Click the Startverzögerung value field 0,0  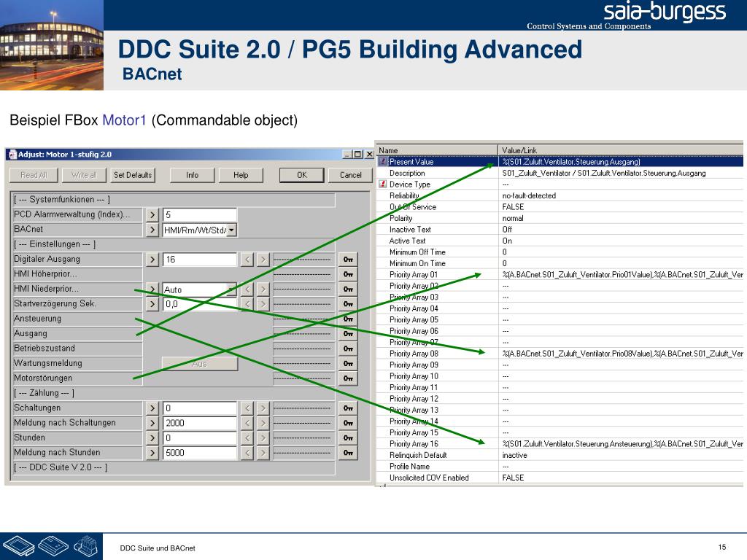(200, 304)
